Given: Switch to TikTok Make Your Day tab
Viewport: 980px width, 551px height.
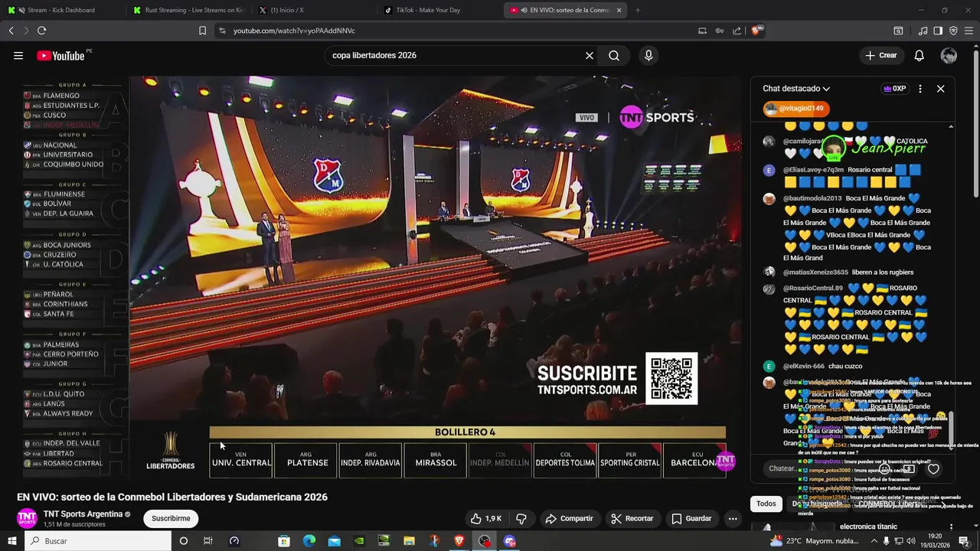Looking at the screenshot, I should [x=440, y=10].
